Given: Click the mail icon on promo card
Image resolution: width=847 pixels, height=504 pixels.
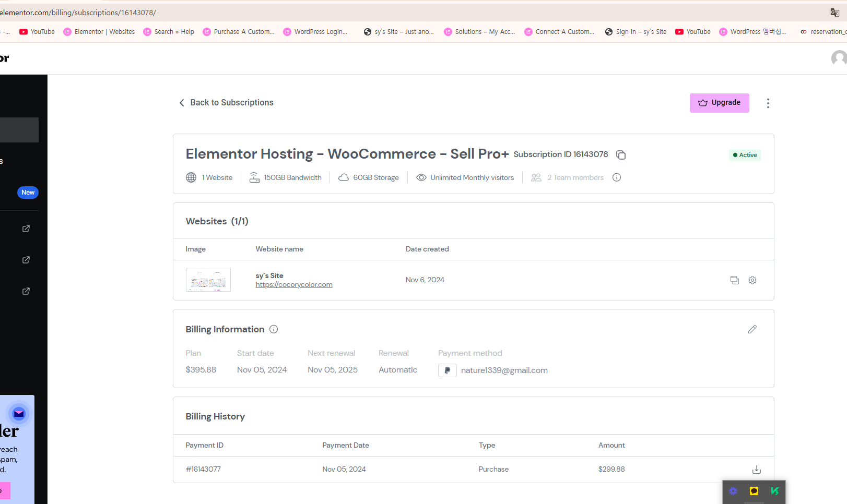Looking at the screenshot, I should (x=19, y=414).
